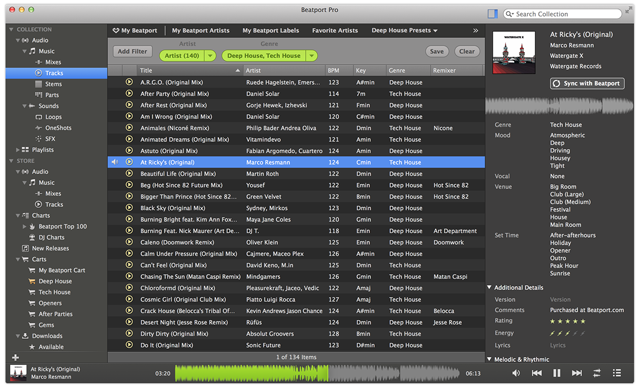Play After Party (Original Mix) preview icon

[x=129, y=93]
